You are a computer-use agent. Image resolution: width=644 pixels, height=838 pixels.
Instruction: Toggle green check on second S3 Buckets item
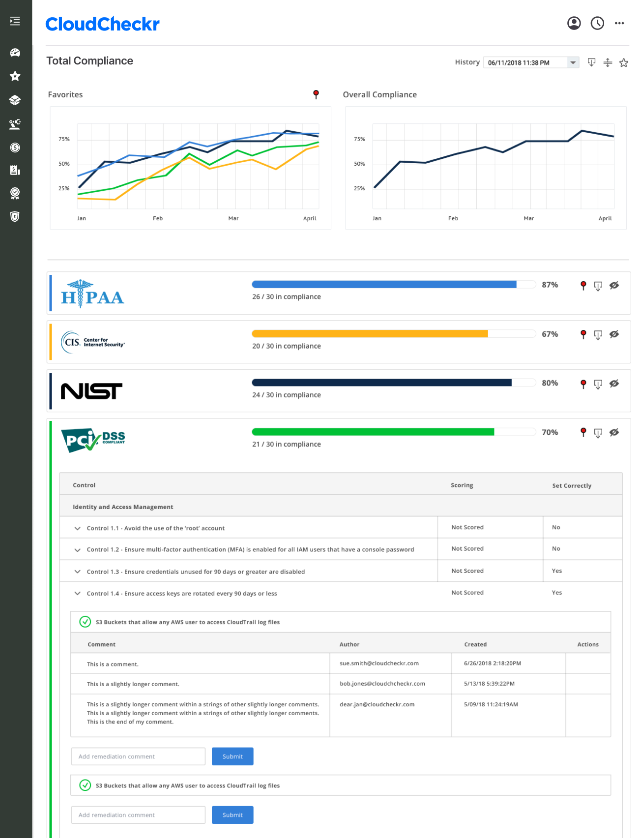[x=85, y=785]
